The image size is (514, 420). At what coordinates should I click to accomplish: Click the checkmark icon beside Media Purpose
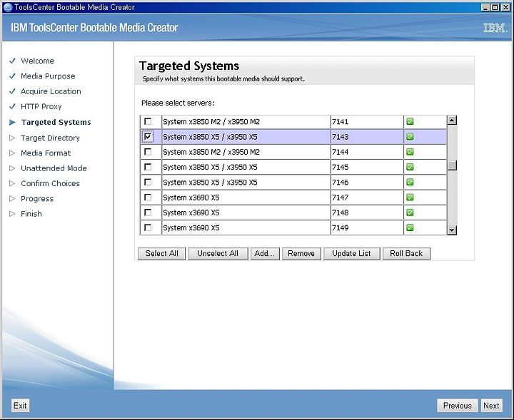pyautogui.click(x=12, y=76)
